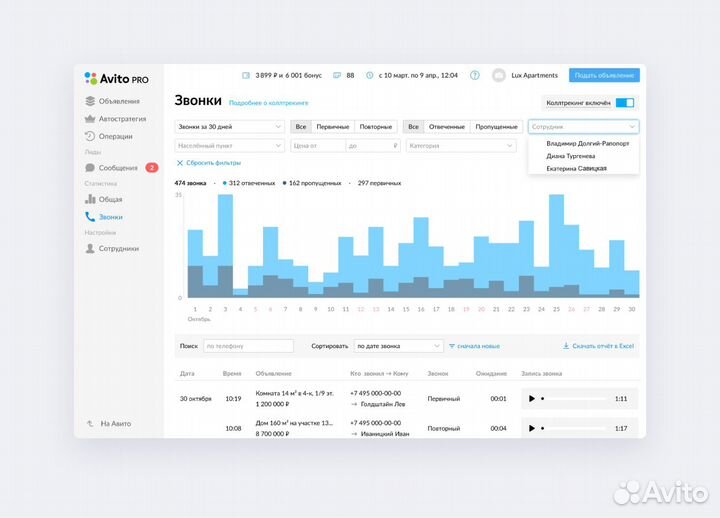Image resolution: width=720 pixels, height=518 pixels.
Task: Open Общая statistics icon in sidebar
Action: tap(90, 199)
